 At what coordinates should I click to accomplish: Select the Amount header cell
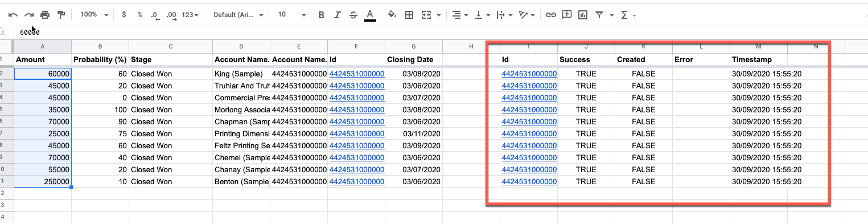[x=43, y=59]
